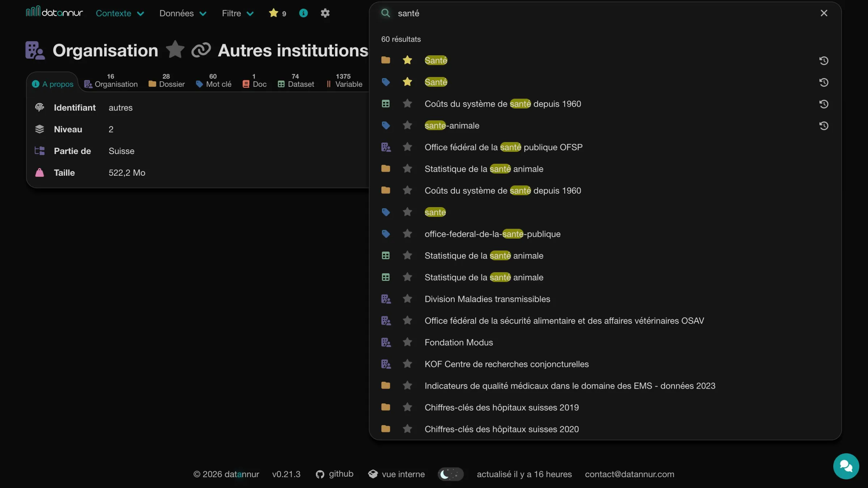Open the Filtre dropdown

(x=238, y=13)
